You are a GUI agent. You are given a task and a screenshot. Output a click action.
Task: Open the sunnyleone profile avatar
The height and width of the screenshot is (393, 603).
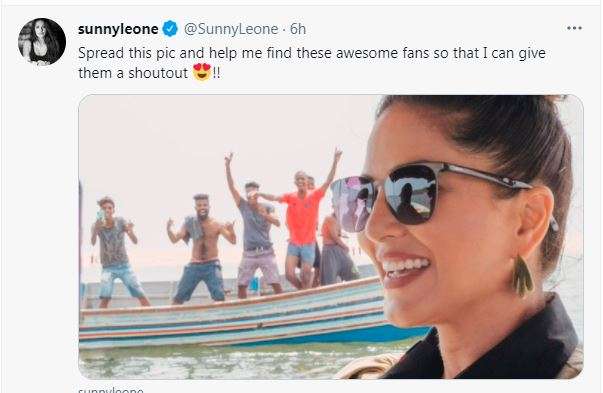click(42, 42)
